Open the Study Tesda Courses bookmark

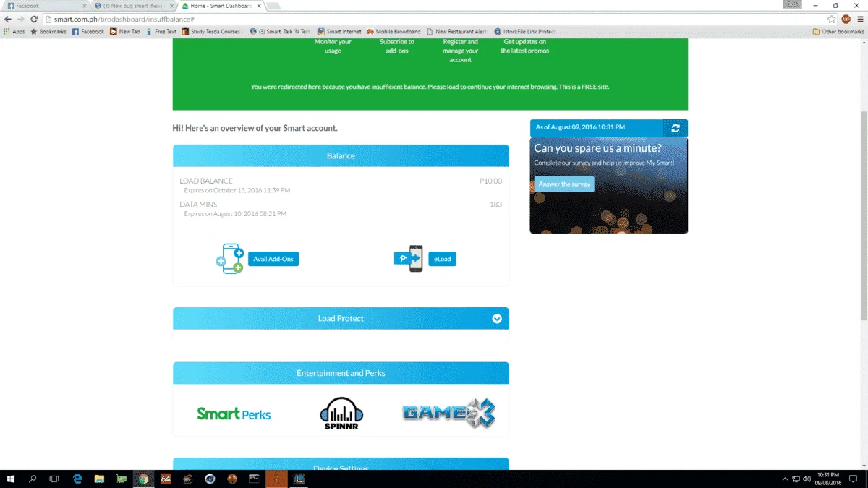point(213,32)
